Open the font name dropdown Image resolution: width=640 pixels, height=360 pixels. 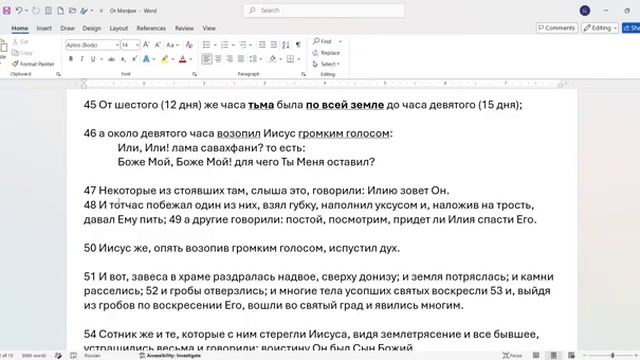coord(117,44)
